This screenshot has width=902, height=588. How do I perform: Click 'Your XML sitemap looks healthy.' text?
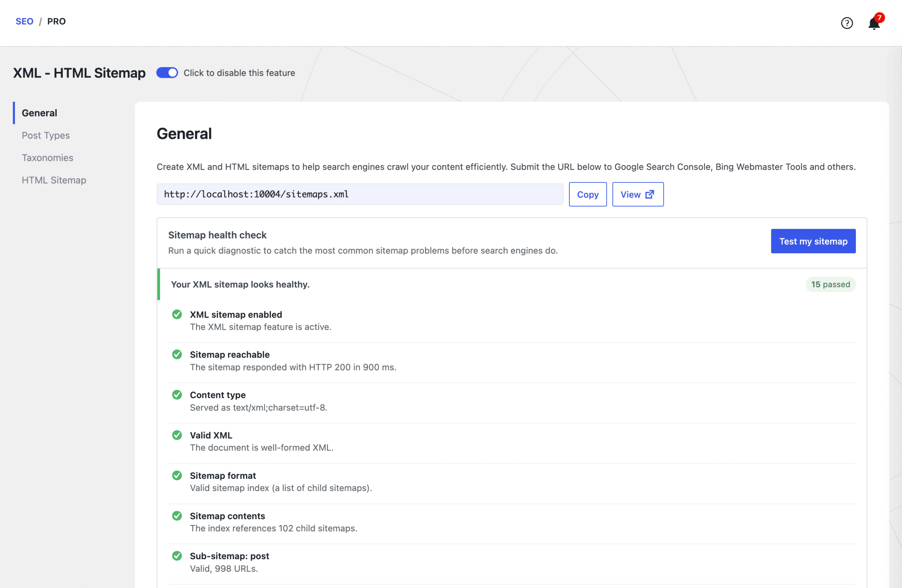coord(240,285)
